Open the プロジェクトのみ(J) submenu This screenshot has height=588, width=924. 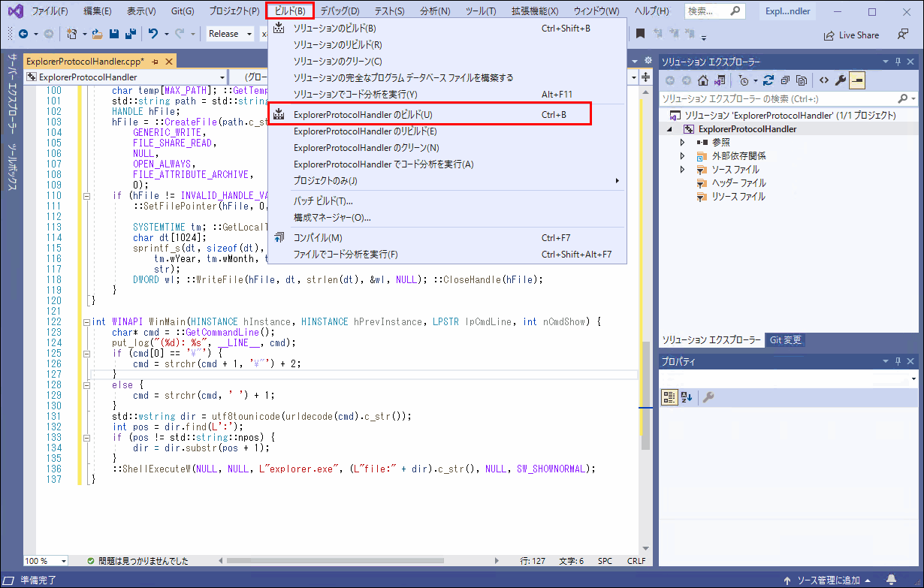pyautogui.click(x=447, y=181)
